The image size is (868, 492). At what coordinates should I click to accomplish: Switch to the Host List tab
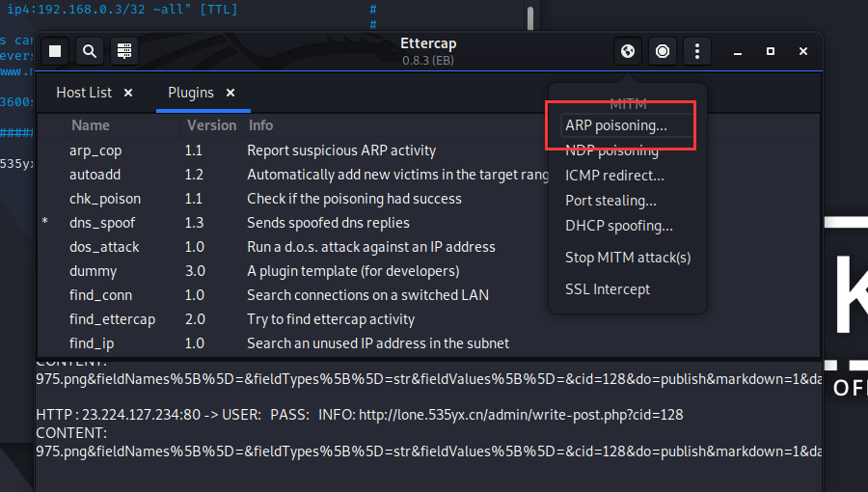(x=84, y=93)
